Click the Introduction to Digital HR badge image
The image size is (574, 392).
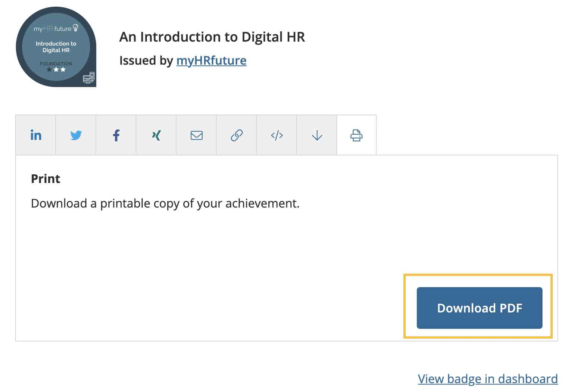(x=56, y=47)
